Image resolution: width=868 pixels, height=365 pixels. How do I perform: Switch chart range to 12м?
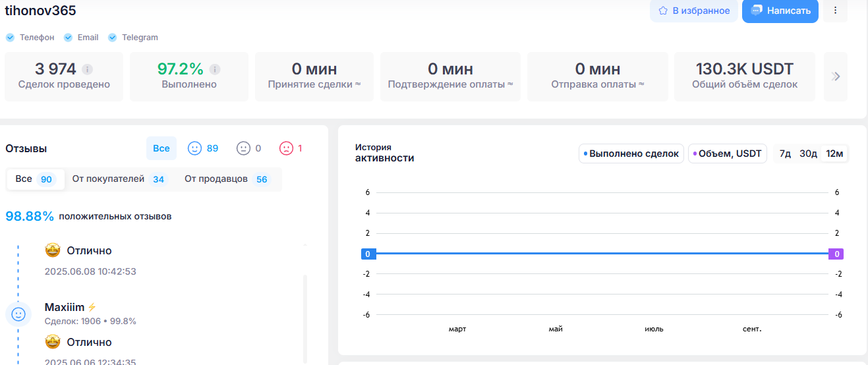835,154
